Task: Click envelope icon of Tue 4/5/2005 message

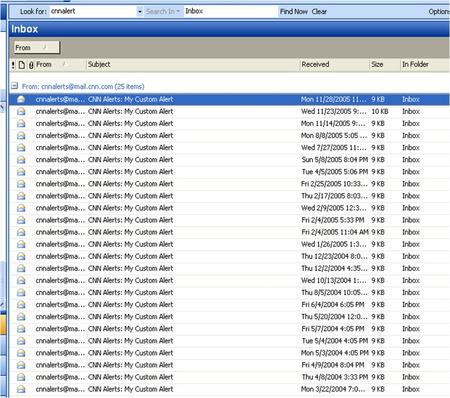Action: pos(21,172)
